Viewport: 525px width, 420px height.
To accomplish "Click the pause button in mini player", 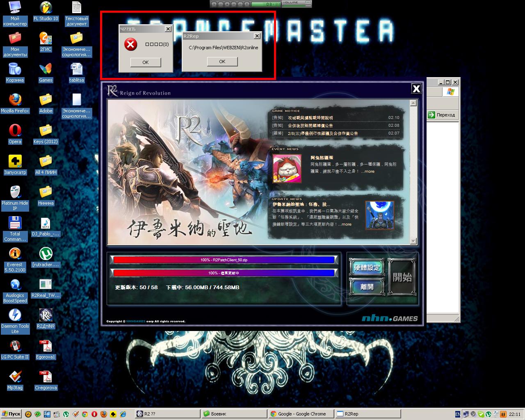I will coord(220,4).
